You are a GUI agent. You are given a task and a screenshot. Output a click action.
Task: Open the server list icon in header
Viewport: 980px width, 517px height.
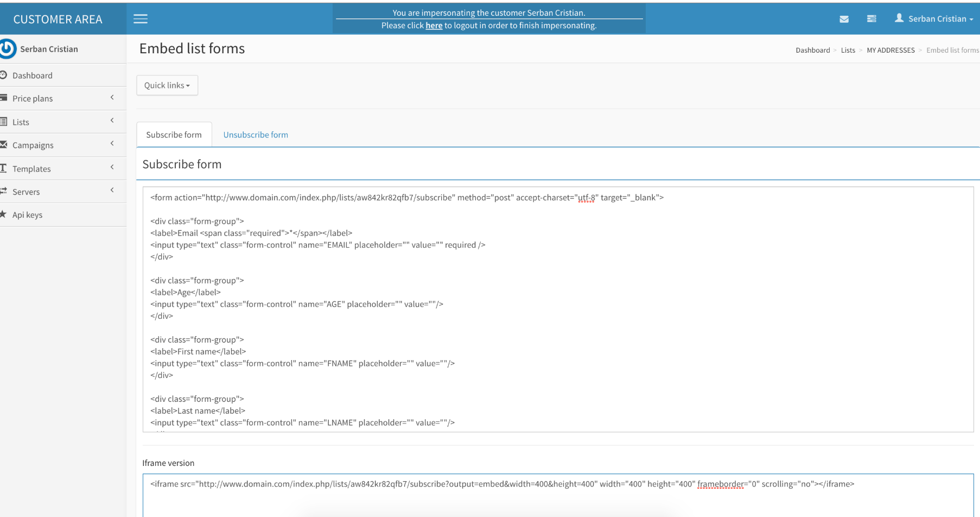(x=871, y=19)
